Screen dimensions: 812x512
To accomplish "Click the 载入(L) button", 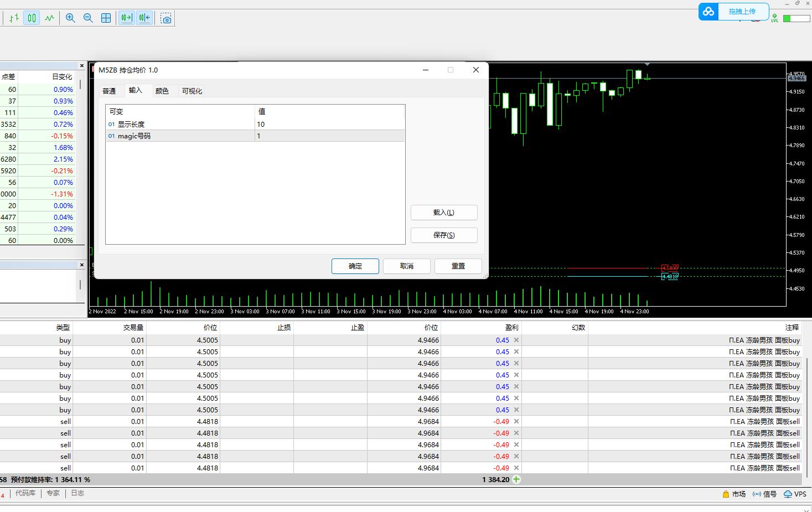I will (444, 213).
